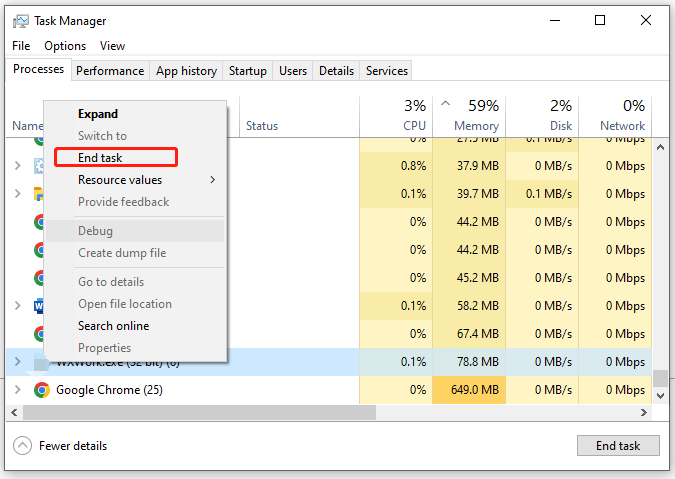Expand the Word process group chevron

[x=18, y=306]
